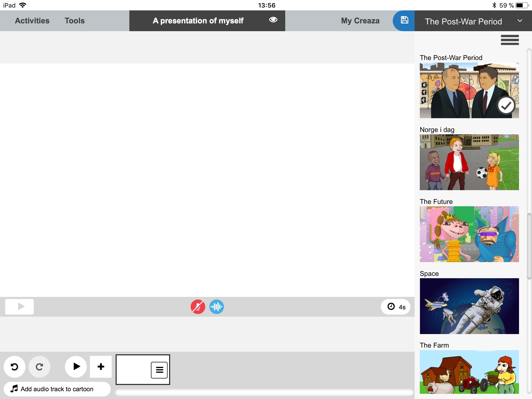This screenshot has width=532, height=399.
Task: Drag the 4s timer control
Action: (x=395, y=307)
